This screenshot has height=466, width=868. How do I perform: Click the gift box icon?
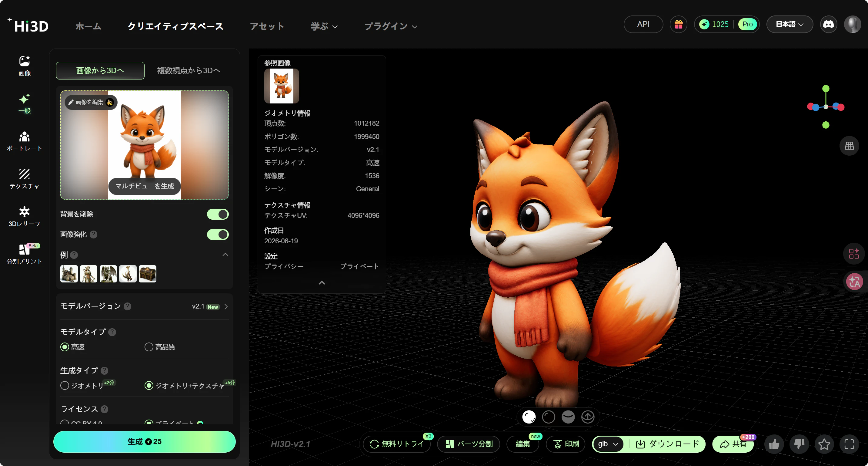pyautogui.click(x=678, y=24)
